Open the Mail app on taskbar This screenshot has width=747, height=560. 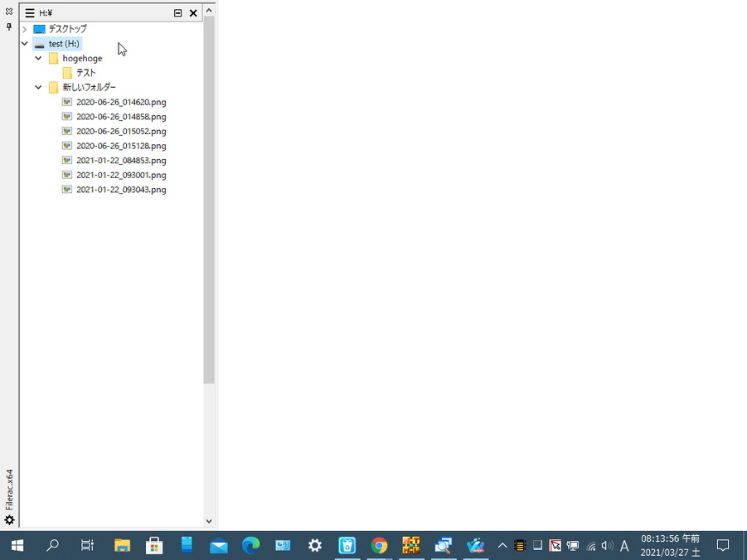tap(219, 545)
